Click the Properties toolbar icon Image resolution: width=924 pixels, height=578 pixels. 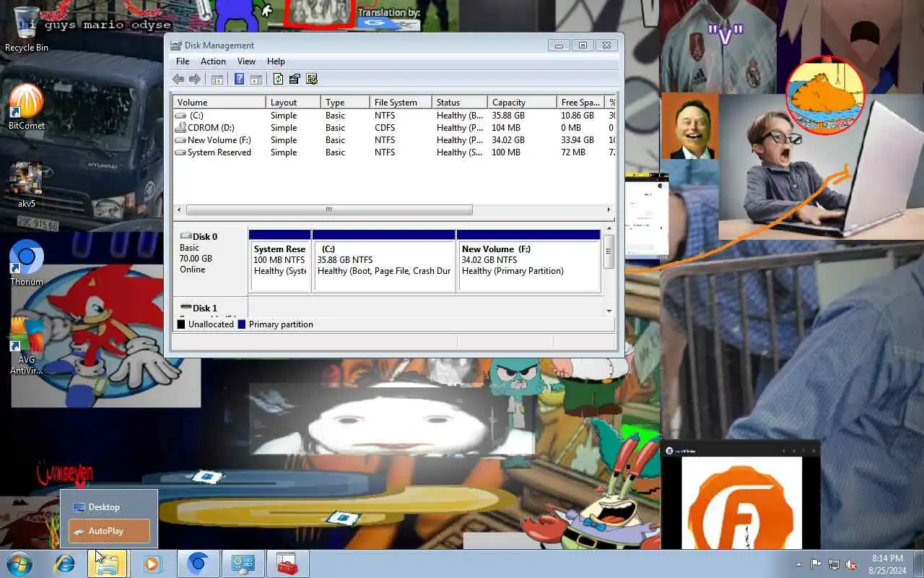click(295, 79)
